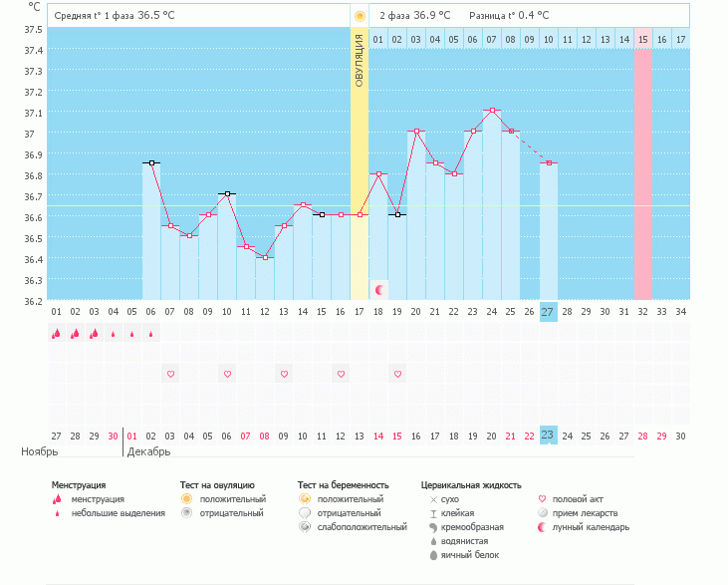Screen dimensions: 728x585
Task: Click the 'прием лекарств' legend icon
Action: point(543,512)
